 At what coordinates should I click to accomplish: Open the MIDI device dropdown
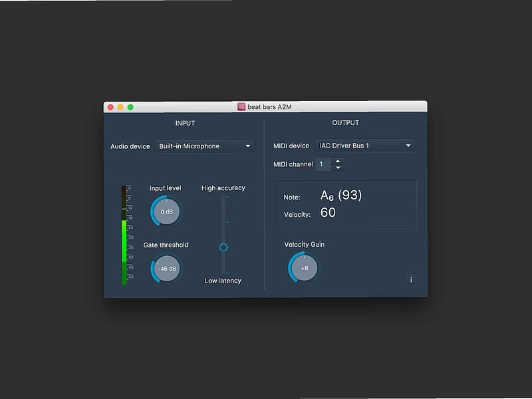click(x=364, y=145)
